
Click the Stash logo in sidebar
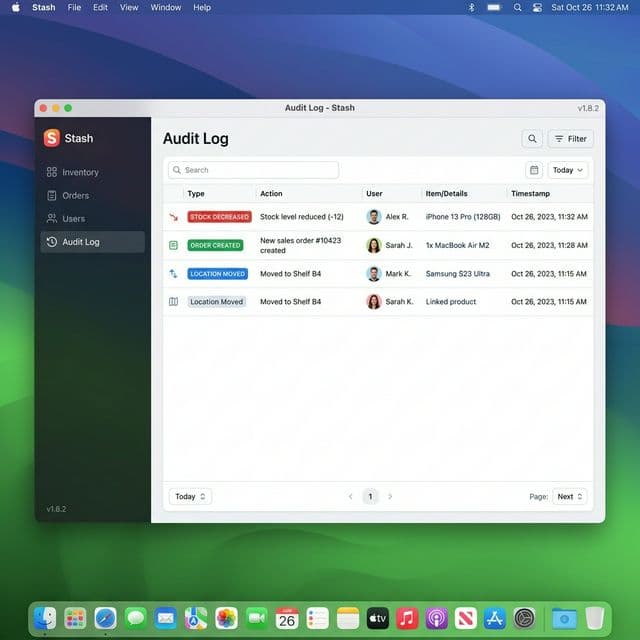click(x=52, y=138)
